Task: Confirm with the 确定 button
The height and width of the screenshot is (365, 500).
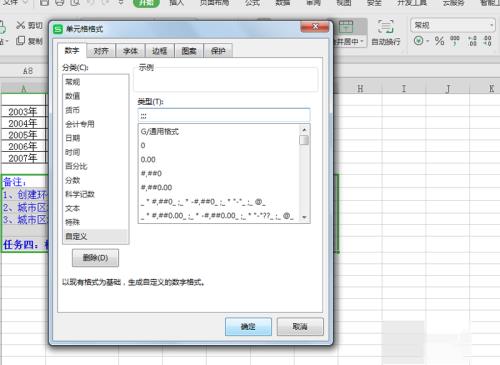Action: click(x=248, y=326)
